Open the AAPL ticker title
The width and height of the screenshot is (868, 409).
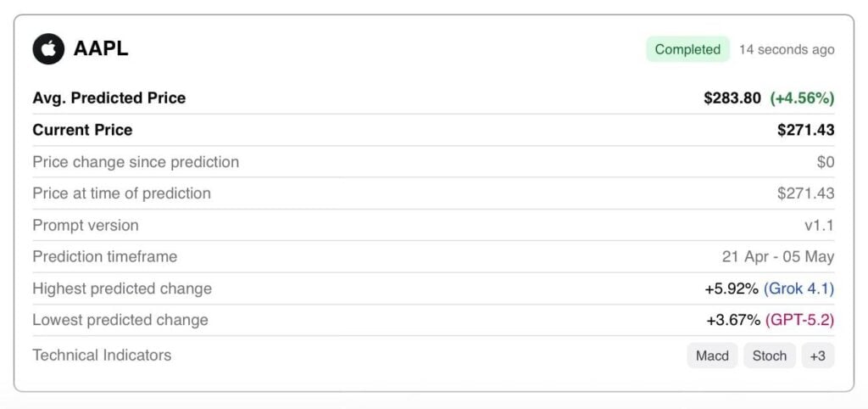[x=101, y=49]
